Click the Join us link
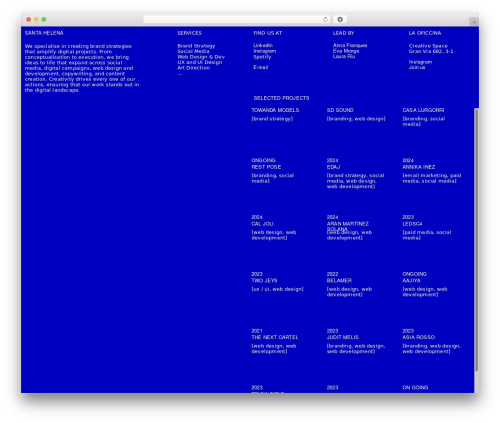The image size is (500, 423). 417,67
